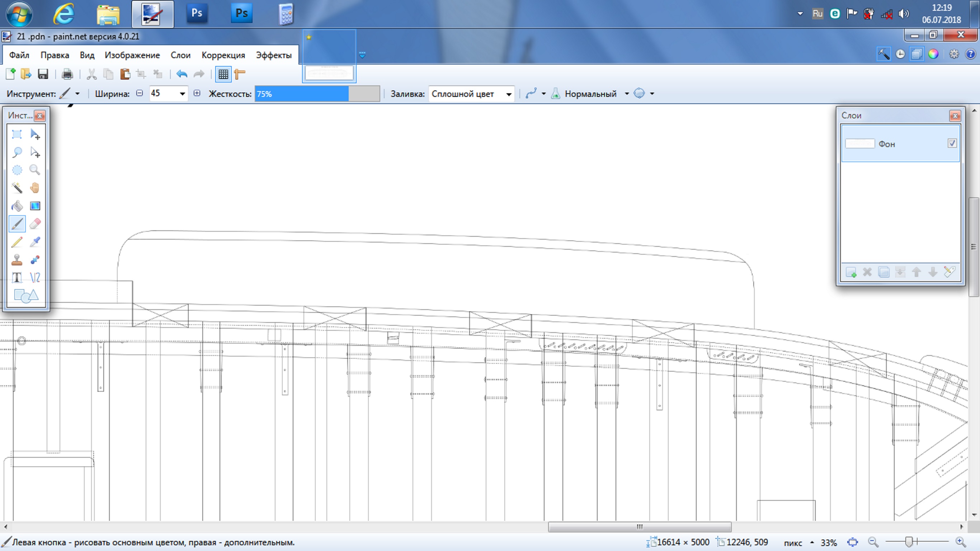980x551 pixels.
Task: Select the Pan hand tool
Action: (35, 188)
